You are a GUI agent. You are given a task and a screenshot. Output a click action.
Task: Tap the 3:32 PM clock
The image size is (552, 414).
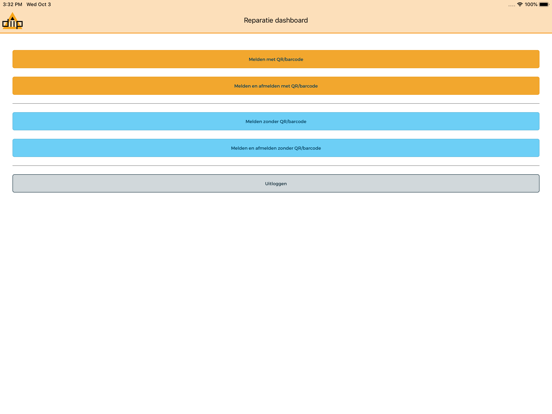coord(13,4)
